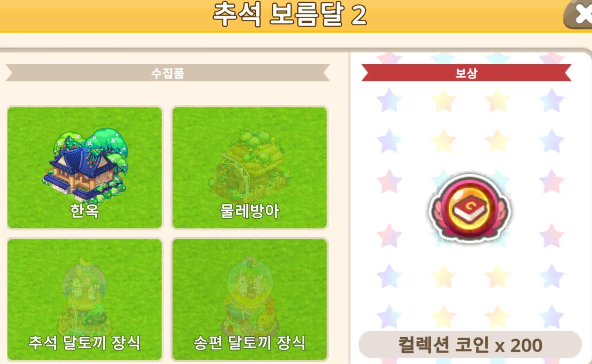Select the 물레방아 tile label text

[250, 211]
